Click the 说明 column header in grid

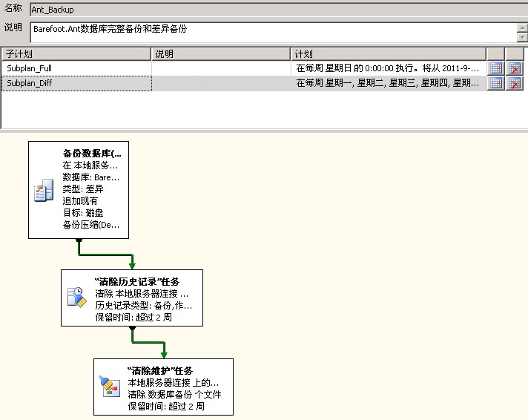click(221, 54)
